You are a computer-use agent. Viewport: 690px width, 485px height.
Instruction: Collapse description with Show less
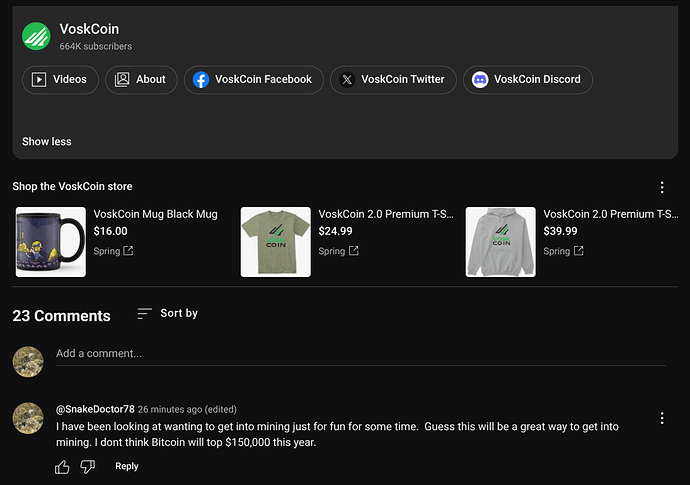47,142
